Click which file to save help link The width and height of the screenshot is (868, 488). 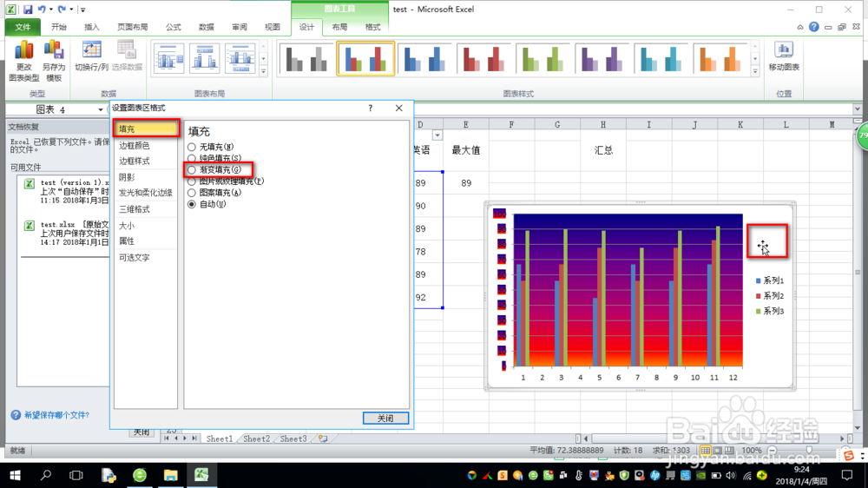click(x=56, y=415)
